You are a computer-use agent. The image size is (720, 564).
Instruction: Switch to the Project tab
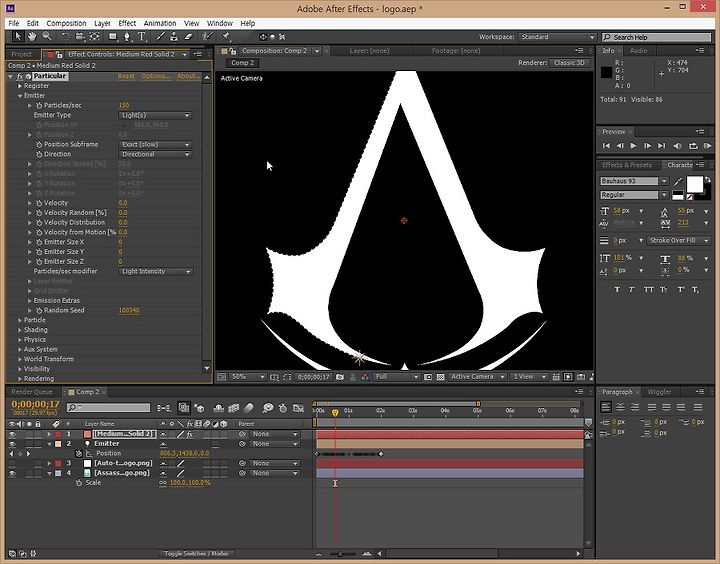tap(22, 54)
